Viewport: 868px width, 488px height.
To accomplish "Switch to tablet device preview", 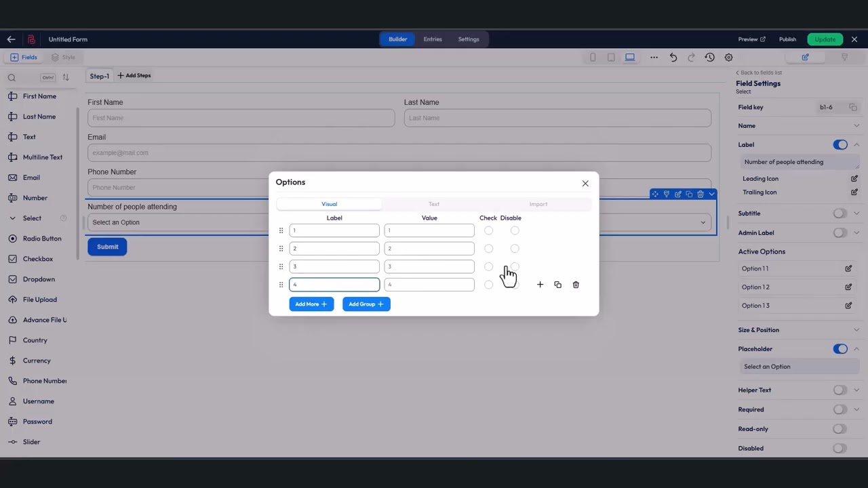I will point(611,58).
